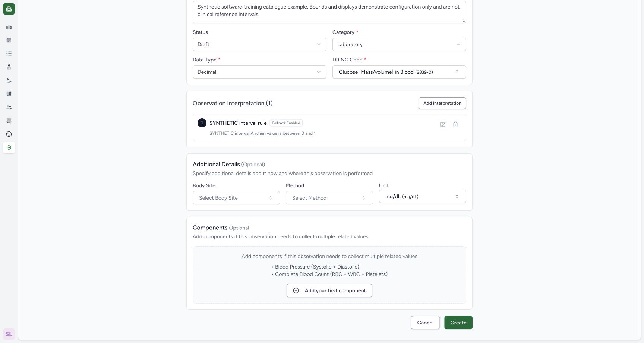Viewport: 644px width, 343px height.
Task: Click the Complete Blood Count example text
Action: coord(331,274)
